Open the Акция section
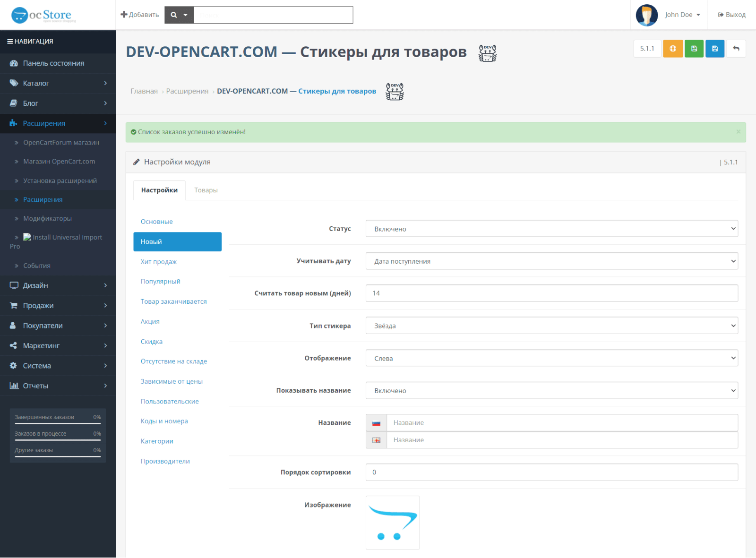Viewport: 756px width, 558px height. point(177,322)
